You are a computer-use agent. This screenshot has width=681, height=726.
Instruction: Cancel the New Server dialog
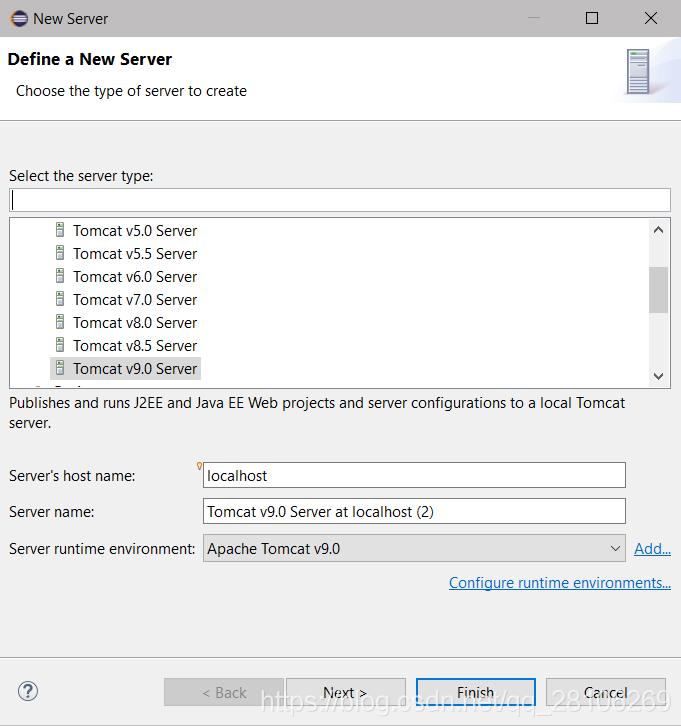[x=606, y=692]
